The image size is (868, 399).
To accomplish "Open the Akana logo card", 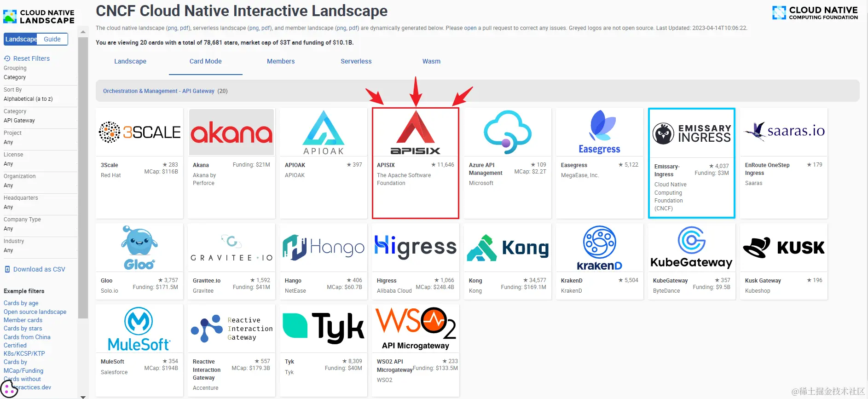I will click(x=231, y=132).
